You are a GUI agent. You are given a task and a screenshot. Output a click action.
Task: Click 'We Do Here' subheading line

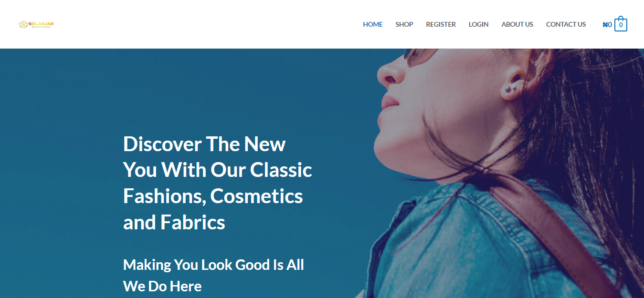[162, 286]
